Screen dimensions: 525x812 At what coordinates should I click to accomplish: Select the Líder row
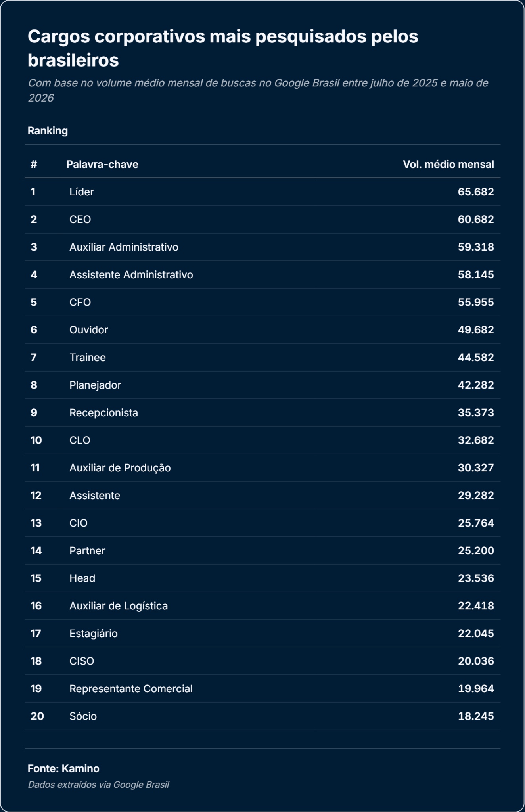tap(262, 192)
